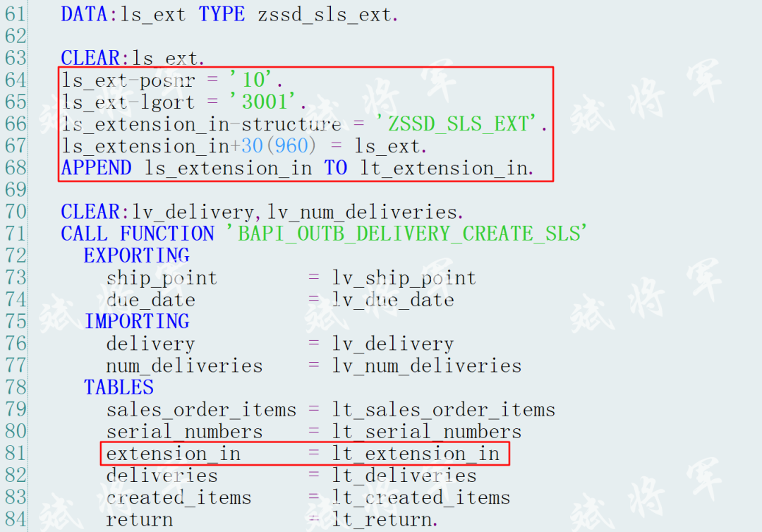This screenshot has height=532, width=762.
Task: Click the due_date parameter name
Action: point(151,300)
